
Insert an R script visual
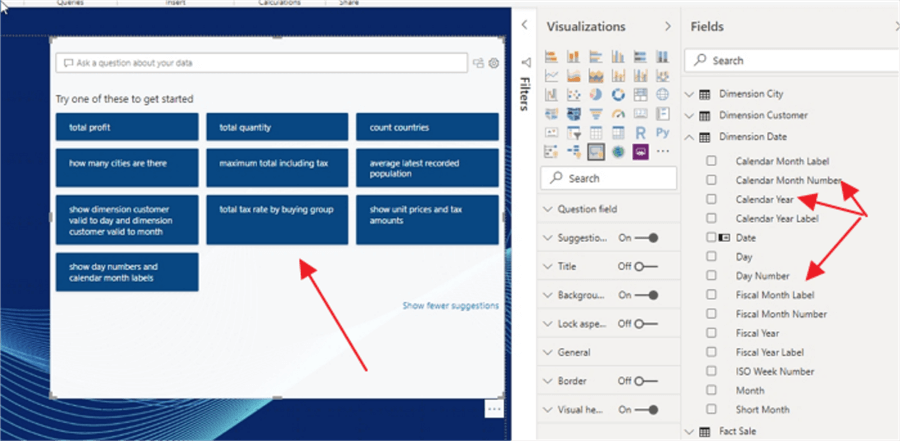[x=641, y=133]
